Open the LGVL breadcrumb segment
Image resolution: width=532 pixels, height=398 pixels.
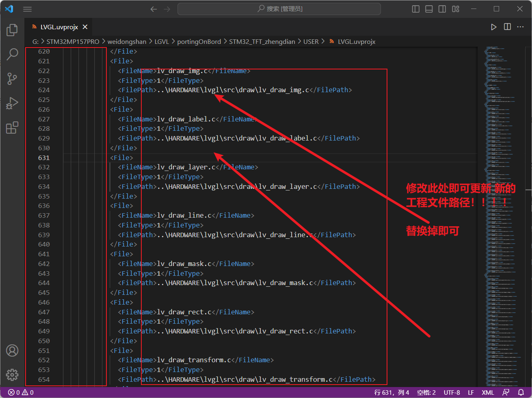(x=162, y=41)
